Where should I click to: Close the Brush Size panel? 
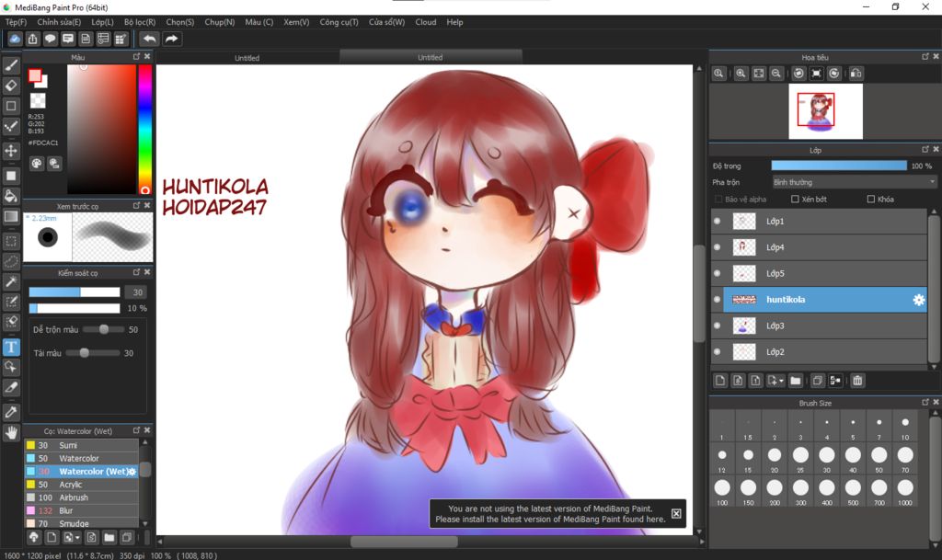(936, 402)
